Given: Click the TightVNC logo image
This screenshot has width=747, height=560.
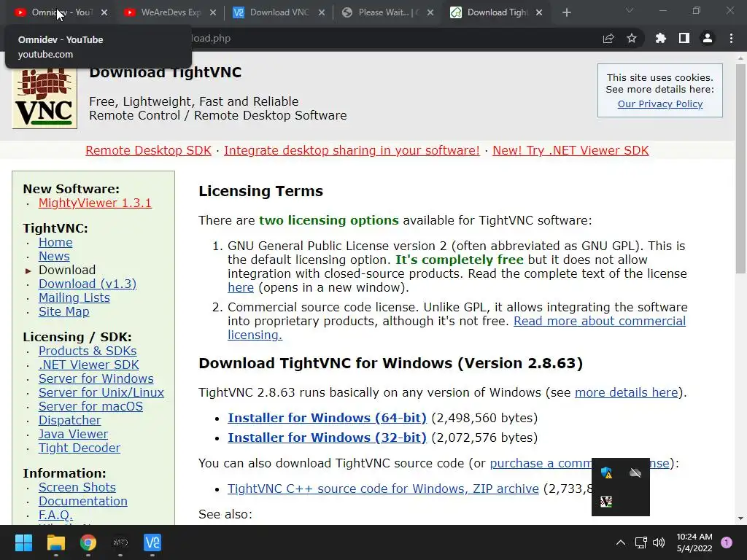Looking at the screenshot, I should (44, 98).
